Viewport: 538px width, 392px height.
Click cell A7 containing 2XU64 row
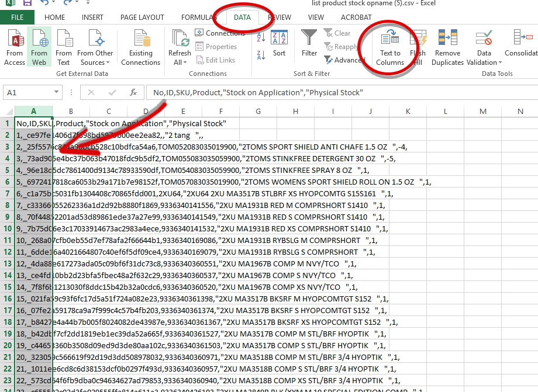pos(33,193)
